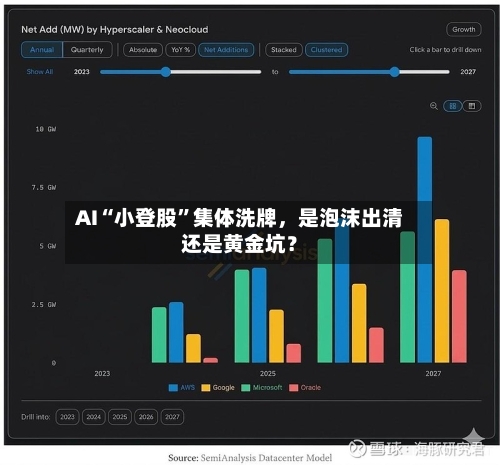Adjust the end year slider handle

tap(394, 72)
